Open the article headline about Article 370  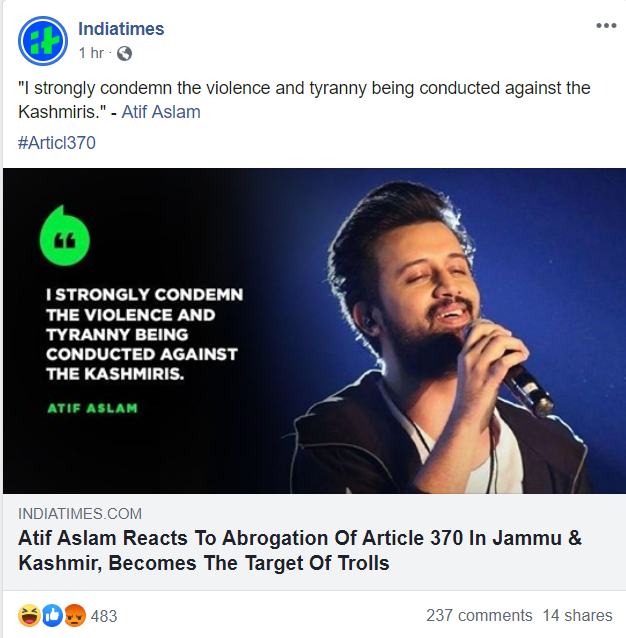300,550
